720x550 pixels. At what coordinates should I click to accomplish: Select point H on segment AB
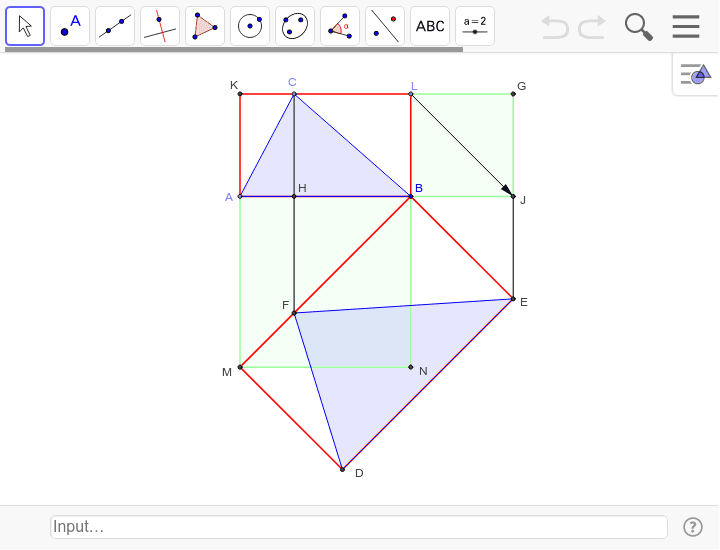pos(294,196)
